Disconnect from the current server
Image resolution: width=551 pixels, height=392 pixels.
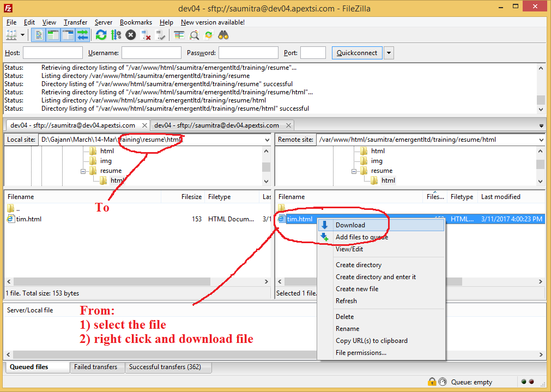pos(146,35)
